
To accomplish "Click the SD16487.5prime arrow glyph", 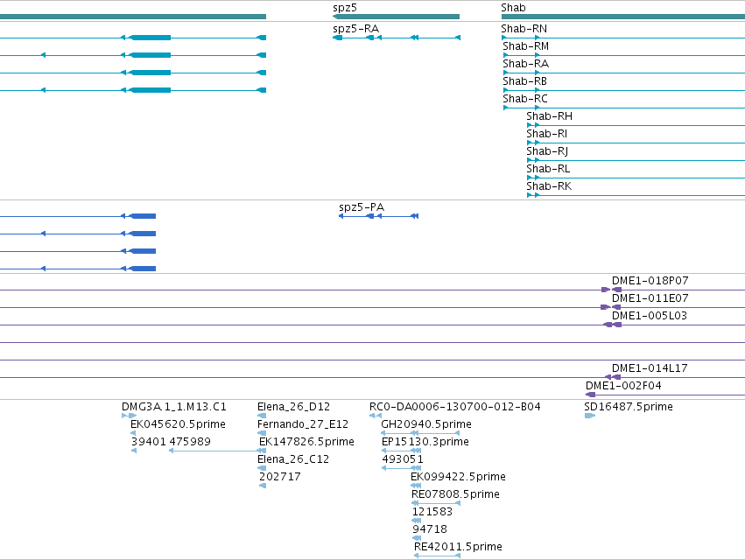I will tap(590, 416).
